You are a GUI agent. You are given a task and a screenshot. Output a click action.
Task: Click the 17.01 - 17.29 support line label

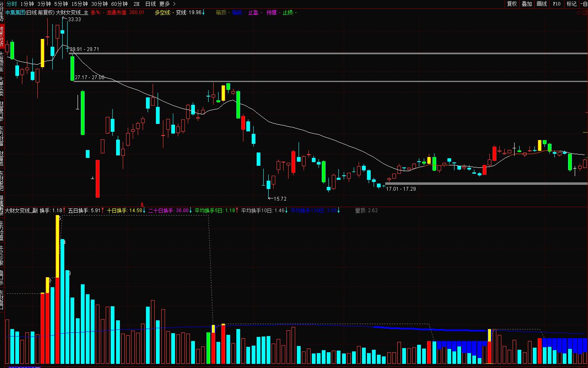pos(401,189)
